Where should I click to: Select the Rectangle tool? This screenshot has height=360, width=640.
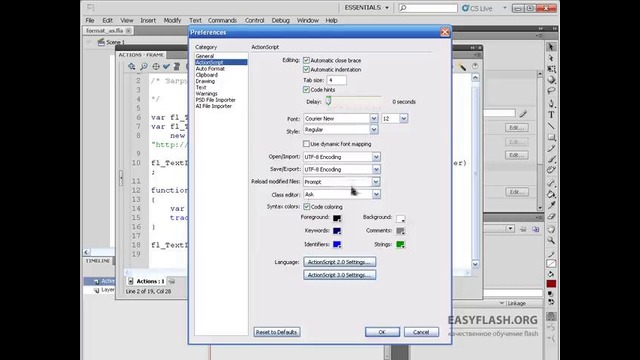(x=551, y=137)
